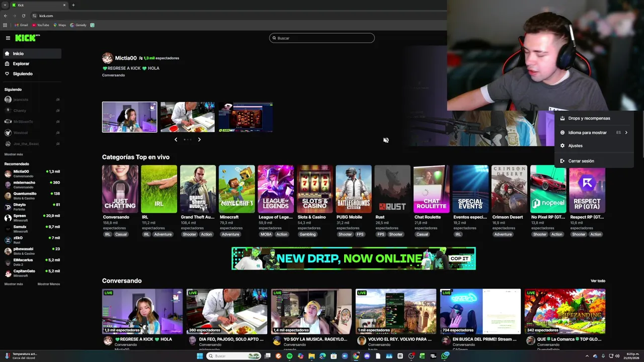Screen dimensions: 644x362
Task: Open Rust category card
Action: point(392,189)
